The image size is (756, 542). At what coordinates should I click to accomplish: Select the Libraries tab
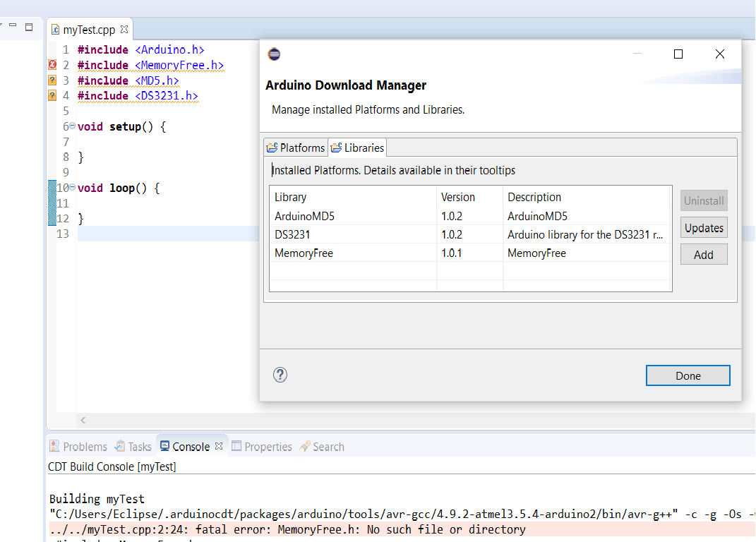(x=357, y=147)
